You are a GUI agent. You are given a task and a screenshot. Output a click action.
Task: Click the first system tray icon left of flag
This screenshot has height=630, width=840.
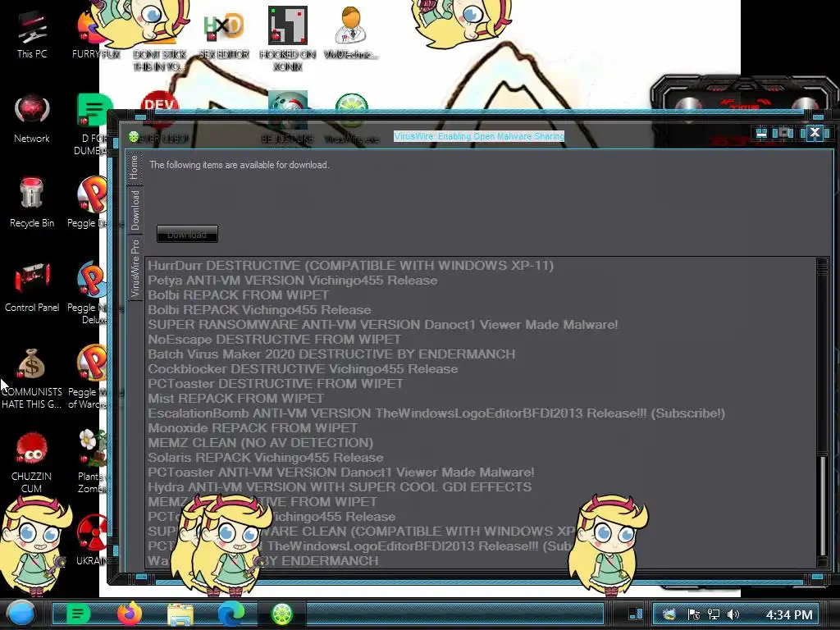click(669, 614)
